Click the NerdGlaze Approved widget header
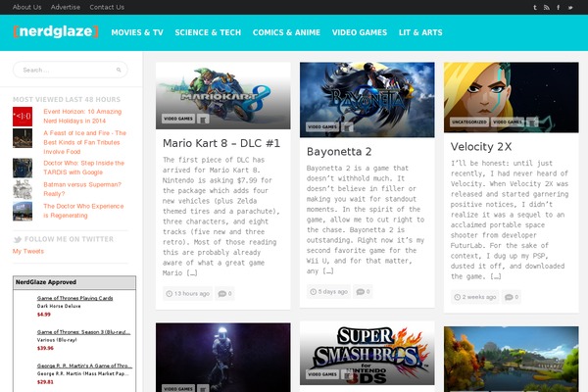588x392 pixels. 74,282
